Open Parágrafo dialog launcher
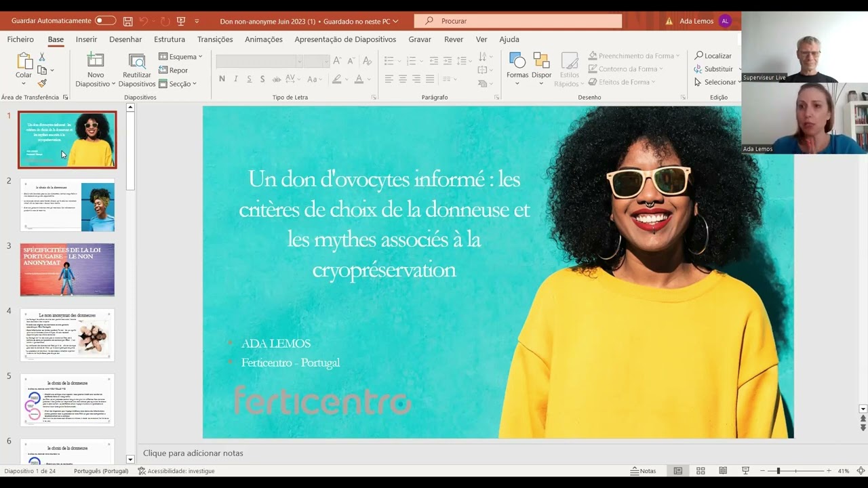This screenshot has height=488, width=868. coord(496,98)
